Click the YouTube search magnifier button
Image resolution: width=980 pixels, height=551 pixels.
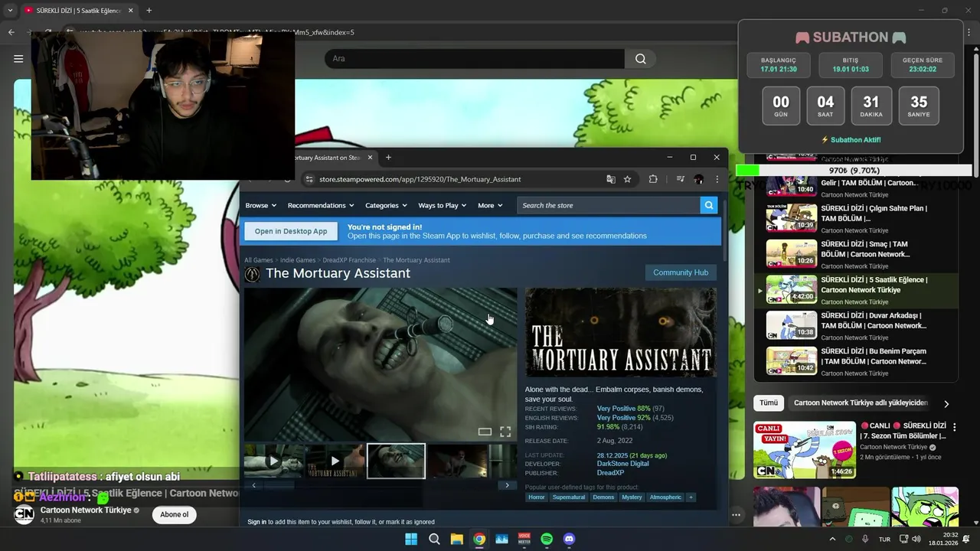[641, 59]
